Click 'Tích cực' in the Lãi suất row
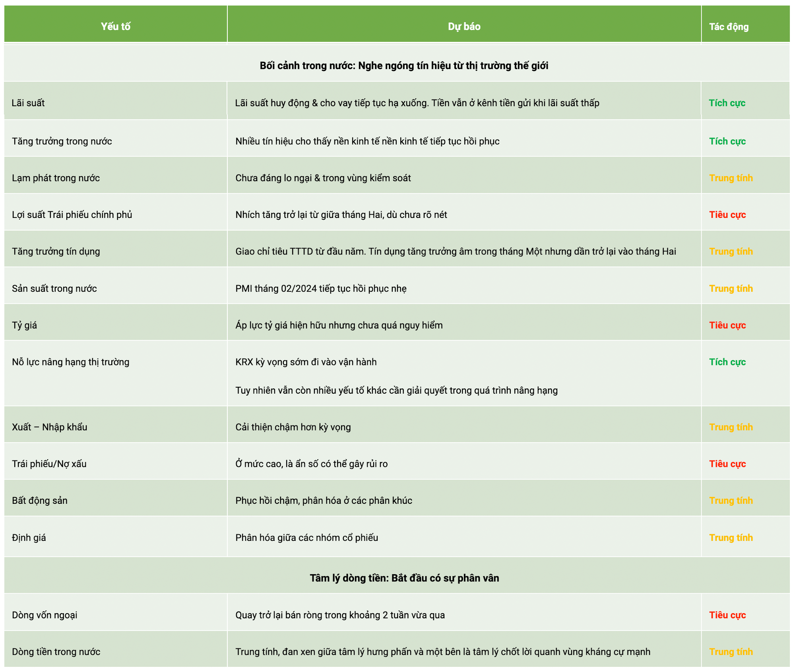 click(x=727, y=103)
